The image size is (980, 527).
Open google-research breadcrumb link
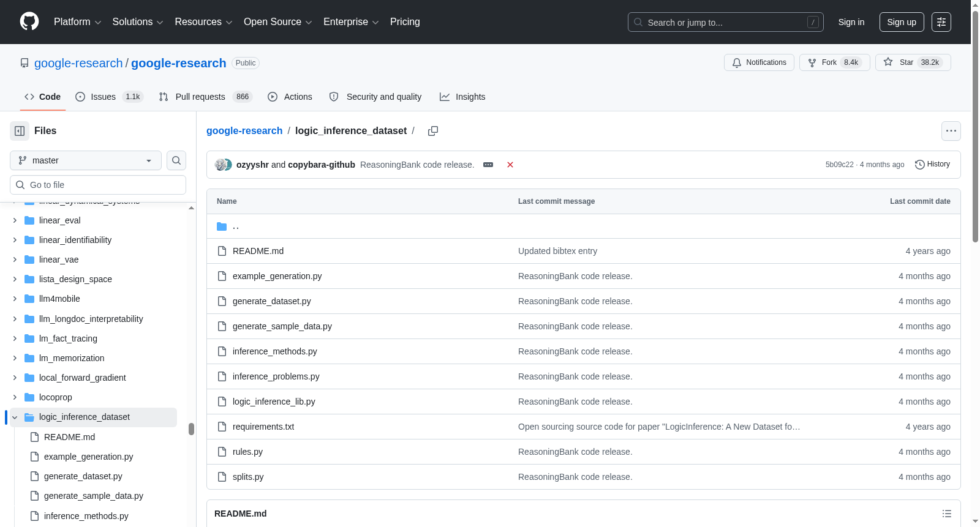244,131
